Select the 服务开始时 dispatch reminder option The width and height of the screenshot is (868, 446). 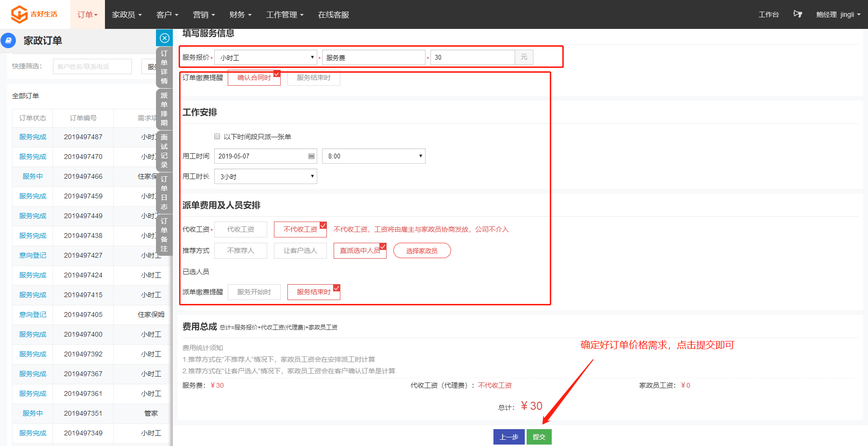point(254,292)
